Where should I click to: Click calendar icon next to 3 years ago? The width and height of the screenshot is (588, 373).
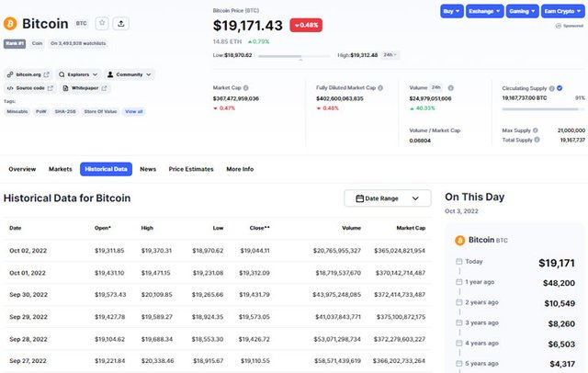click(x=459, y=322)
